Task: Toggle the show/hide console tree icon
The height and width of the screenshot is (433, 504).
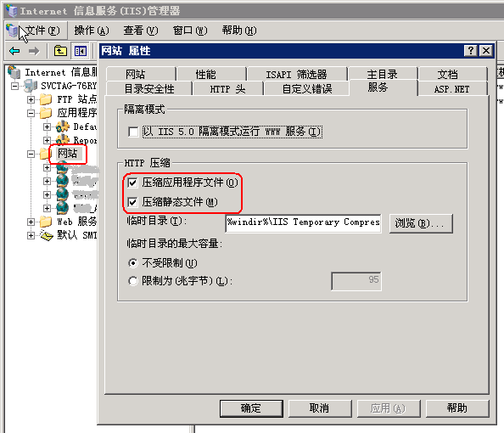Action: click(81, 51)
